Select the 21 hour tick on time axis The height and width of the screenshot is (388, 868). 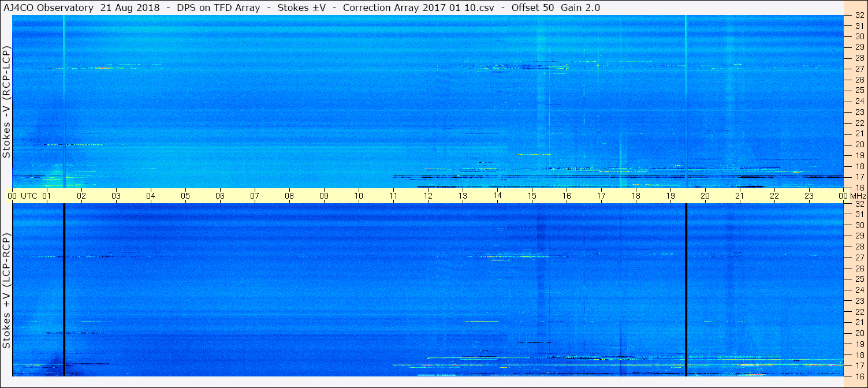point(740,196)
